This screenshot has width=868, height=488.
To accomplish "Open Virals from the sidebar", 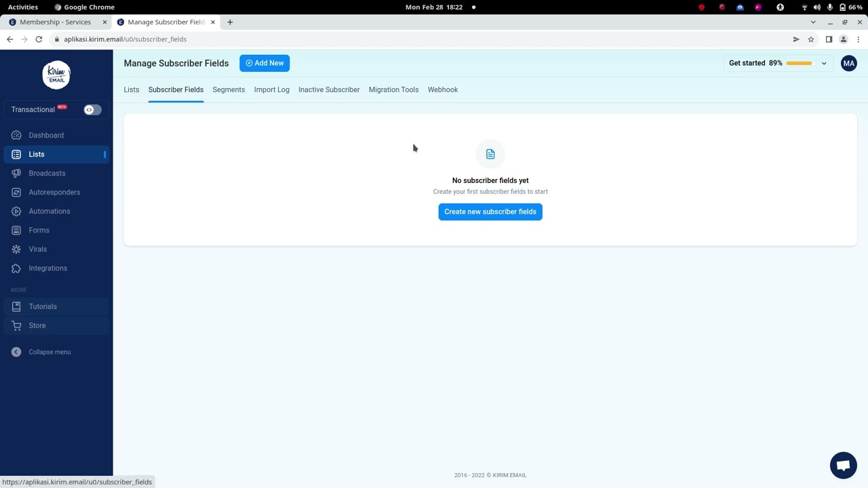I will pos(38,249).
